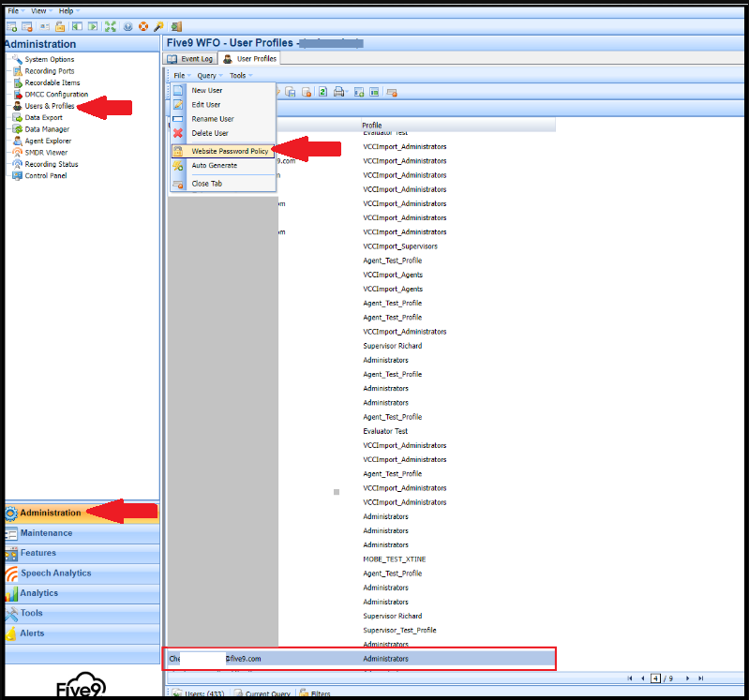Click the wrench icon beside System Options

pos(17,59)
